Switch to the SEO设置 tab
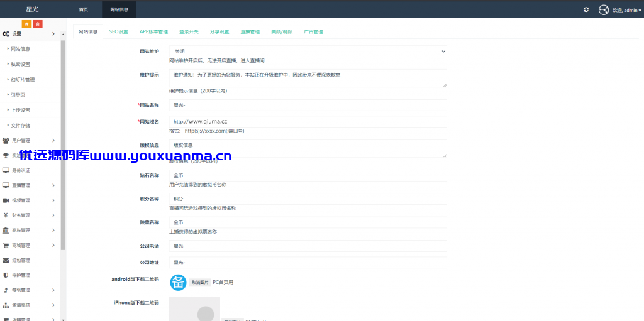The height and width of the screenshot is (321, 644). tap(119, 31)
